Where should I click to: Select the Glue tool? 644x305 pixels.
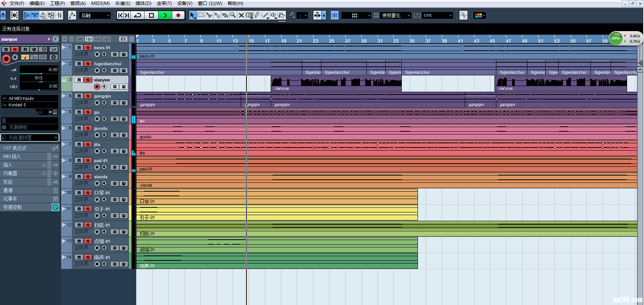pos(217,15)
